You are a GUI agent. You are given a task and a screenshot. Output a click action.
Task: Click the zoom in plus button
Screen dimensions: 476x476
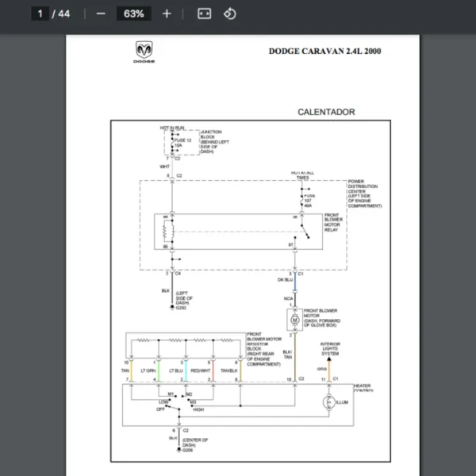[167, 13]
